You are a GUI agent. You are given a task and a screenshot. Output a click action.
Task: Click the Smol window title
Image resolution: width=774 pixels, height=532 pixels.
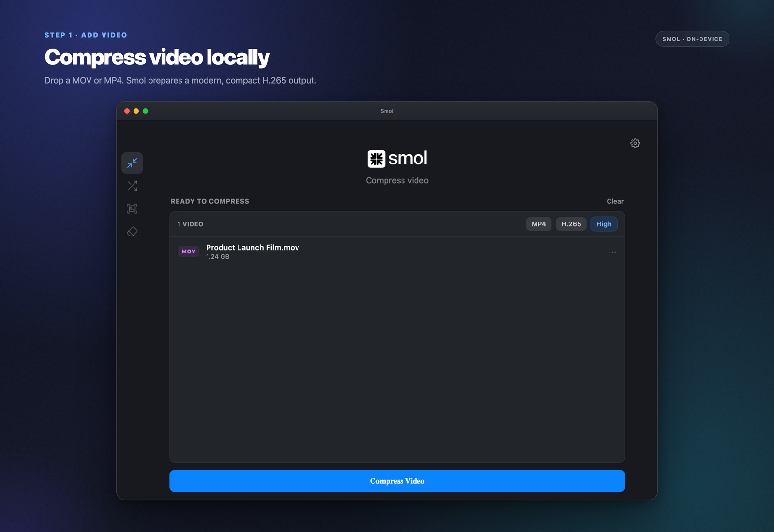[387, 111]
